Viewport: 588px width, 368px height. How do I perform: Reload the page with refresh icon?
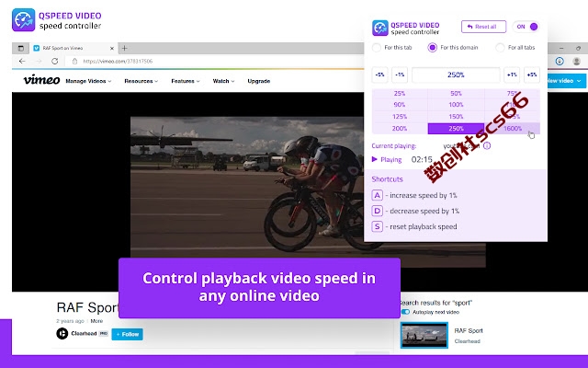click(55, 61)
